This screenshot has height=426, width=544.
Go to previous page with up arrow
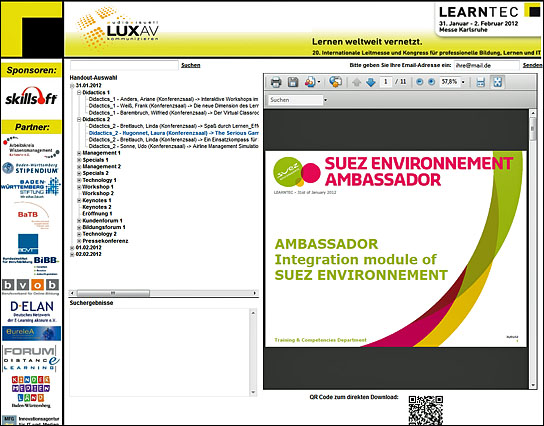pyautogui.click(x=357, y=82)
